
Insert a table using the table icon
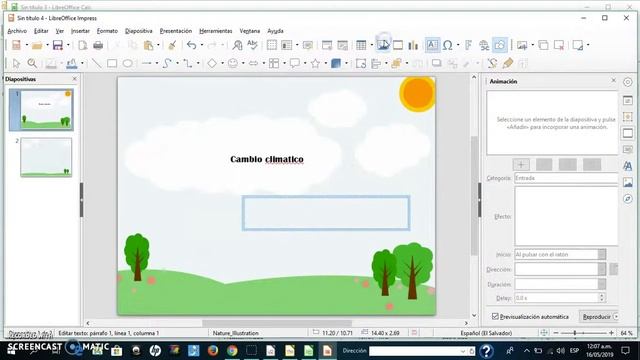[x=361, y=45]
